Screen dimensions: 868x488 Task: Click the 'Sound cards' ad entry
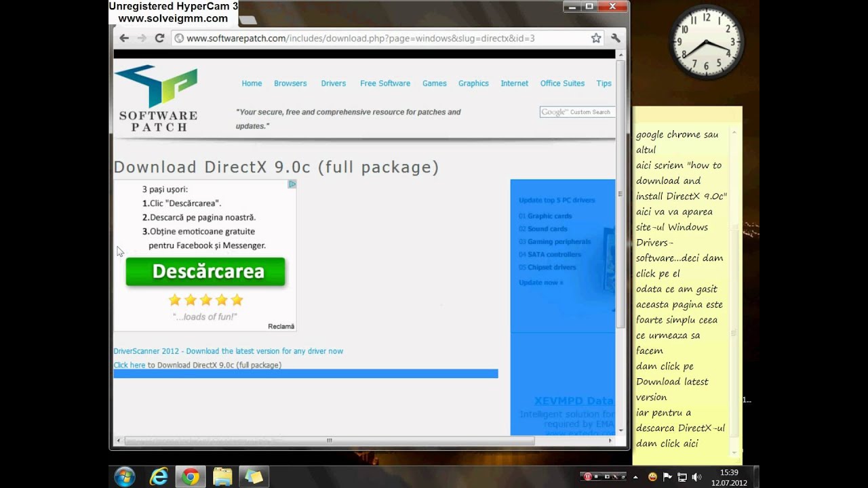[x=547, y=228]
